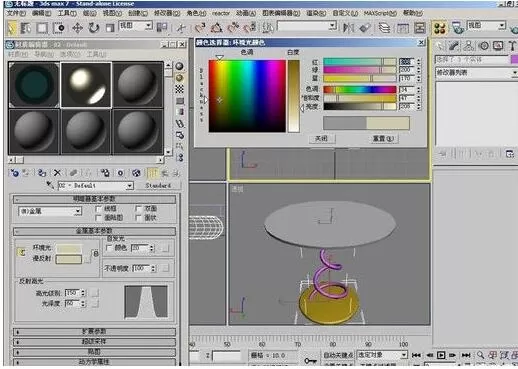Open the shader type dropdown showing 金属
518x369 pixels.
tap(50, 211)
